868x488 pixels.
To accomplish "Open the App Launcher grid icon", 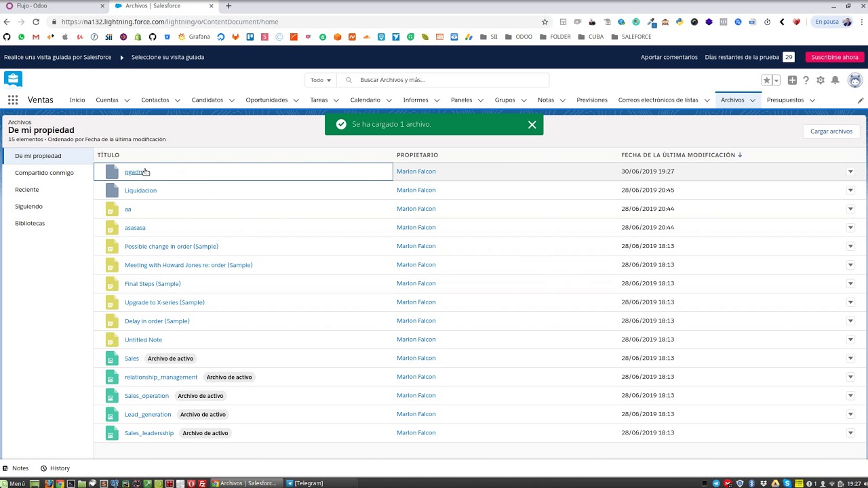I will pyautogui.click(x=13, y=100).
